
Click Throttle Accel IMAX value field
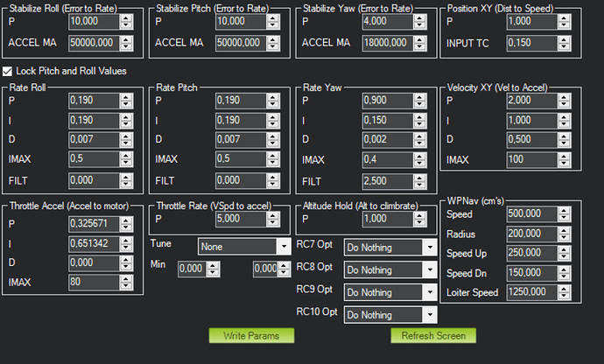[94, 282]
